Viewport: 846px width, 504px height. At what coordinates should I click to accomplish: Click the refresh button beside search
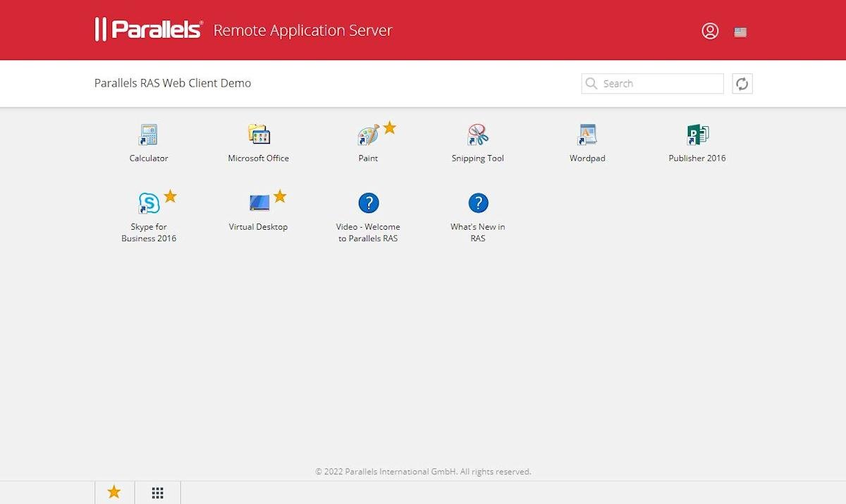tap(742, 84)
